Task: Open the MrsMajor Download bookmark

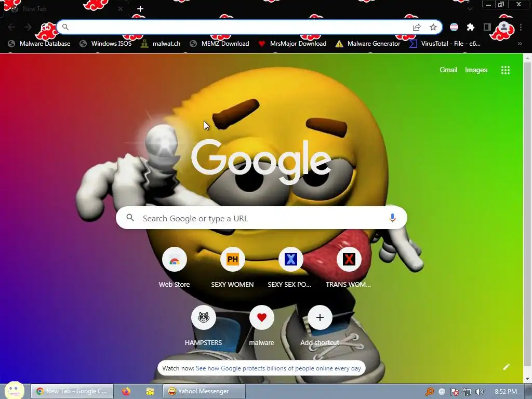Action: click(x=292, y=44)
